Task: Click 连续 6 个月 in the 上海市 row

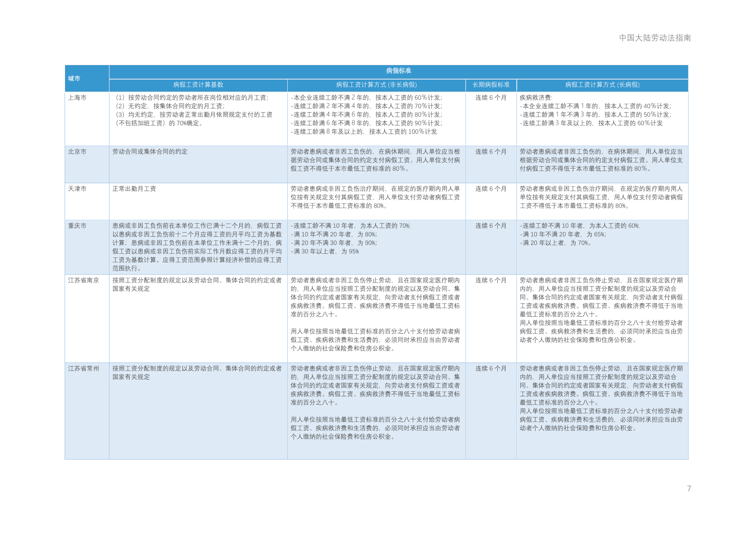Action: [491, 97]
